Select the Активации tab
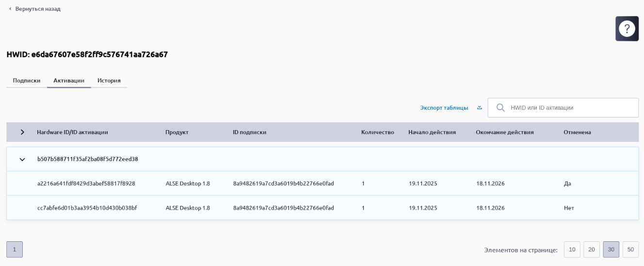Screen dimensions: 644x266 click(69, 81)
